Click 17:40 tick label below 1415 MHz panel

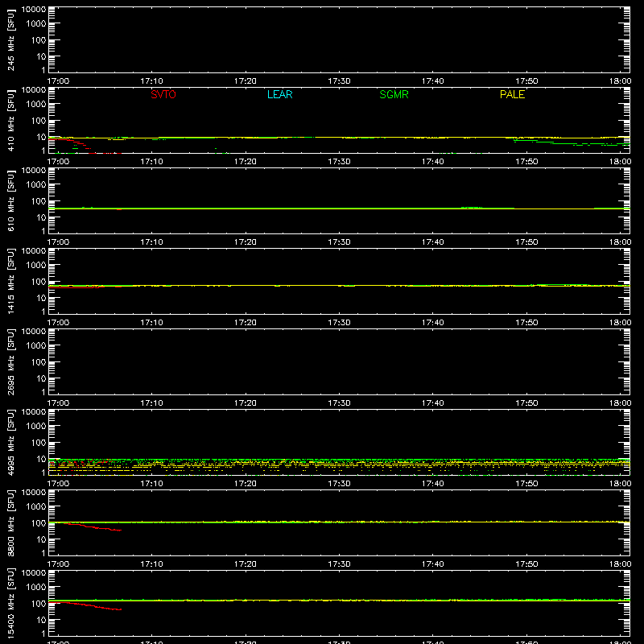point(433,323)
